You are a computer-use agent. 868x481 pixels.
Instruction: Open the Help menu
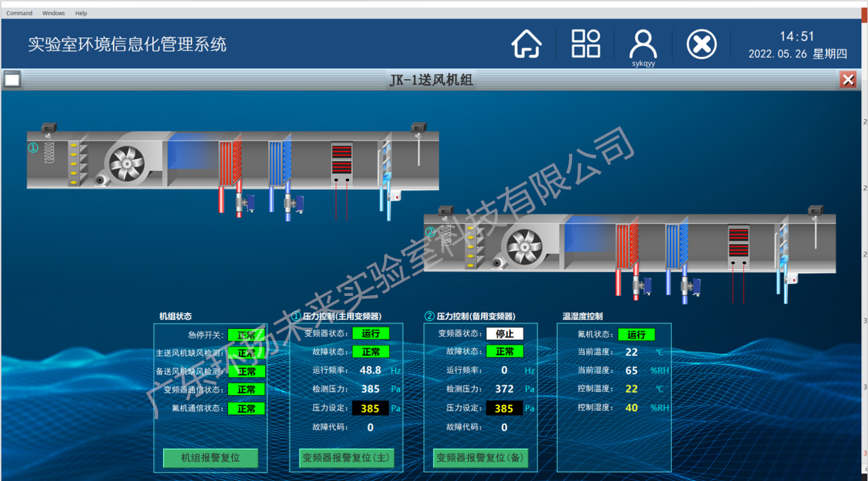click(81, 13)
